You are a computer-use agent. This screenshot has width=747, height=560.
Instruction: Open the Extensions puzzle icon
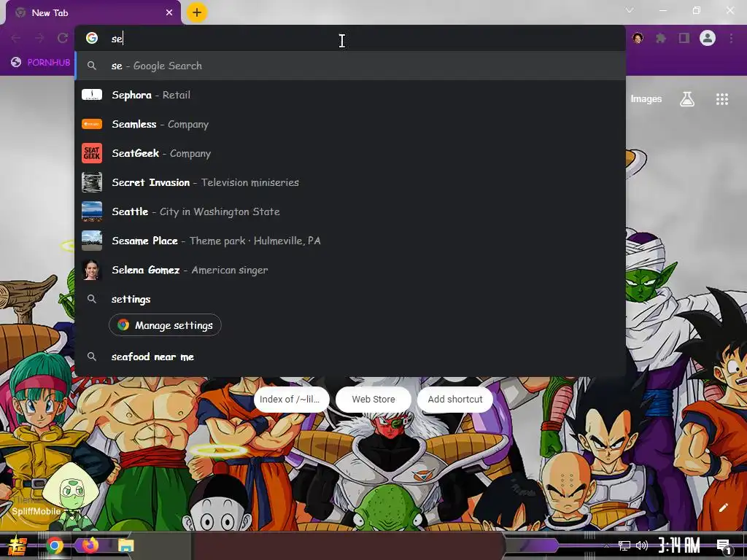click(661, 38)
